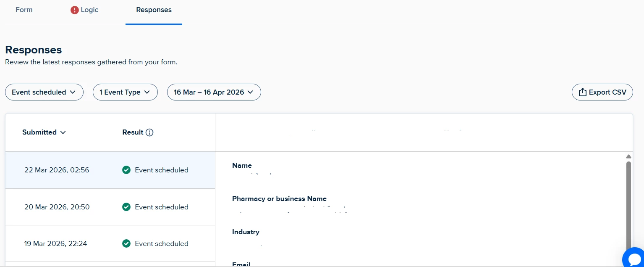Select the 20 Mar 2026, 20:50 response row

[110, 207]
